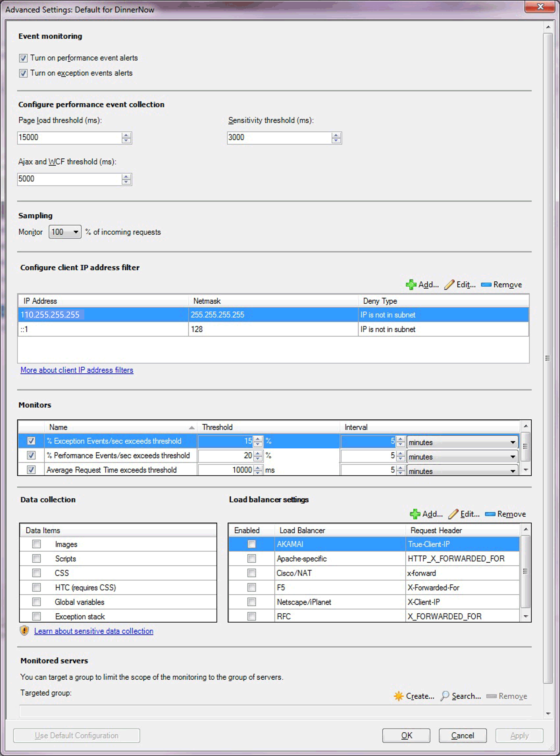Select HTTP_X_FORWARDED_FOR request header cell
The image size is (560, 756).
pos(462,559)
